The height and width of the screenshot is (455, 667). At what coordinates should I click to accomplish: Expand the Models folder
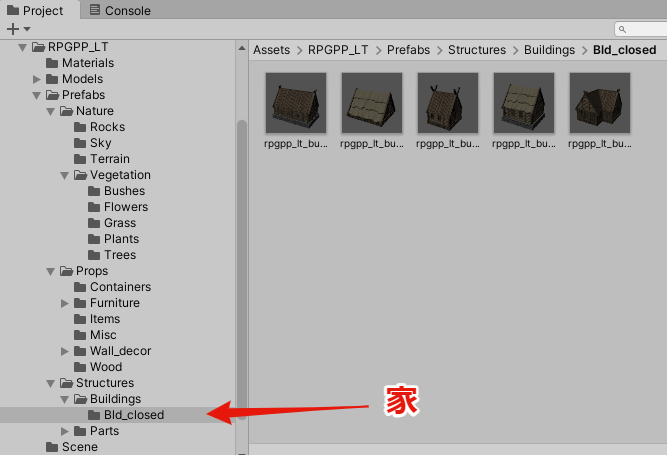37,79
